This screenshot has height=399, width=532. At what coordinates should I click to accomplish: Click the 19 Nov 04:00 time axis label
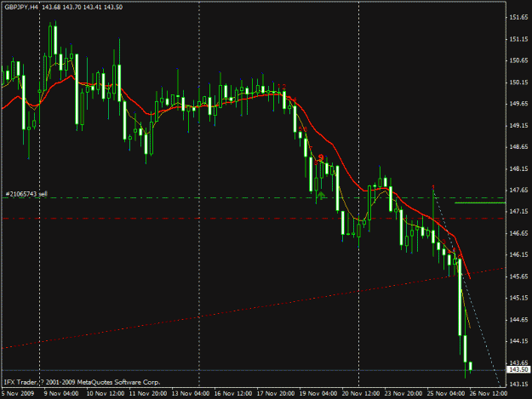pyautogui.click(x=318, y=393)
